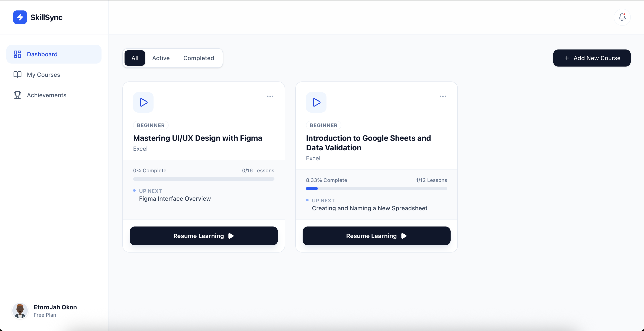Click the play icon on Figma course card
Viewport: 644px width, 331px height.
tap(143, 103)
